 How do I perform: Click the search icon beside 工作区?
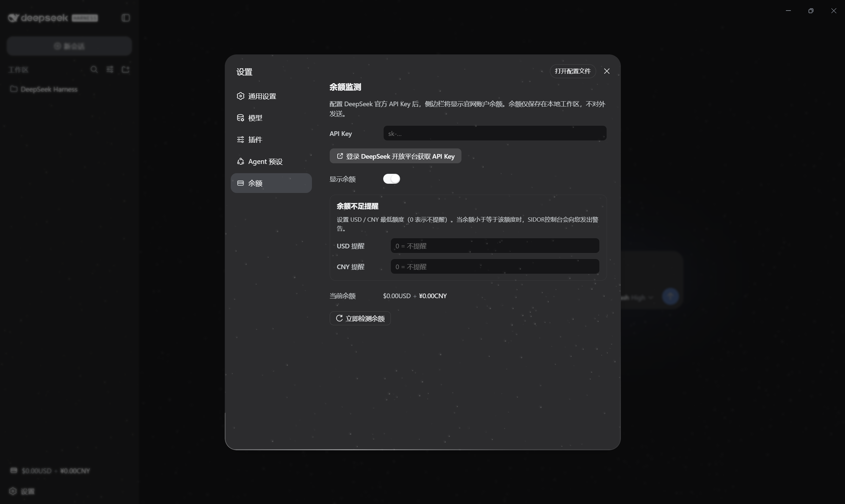click(94, 70)
